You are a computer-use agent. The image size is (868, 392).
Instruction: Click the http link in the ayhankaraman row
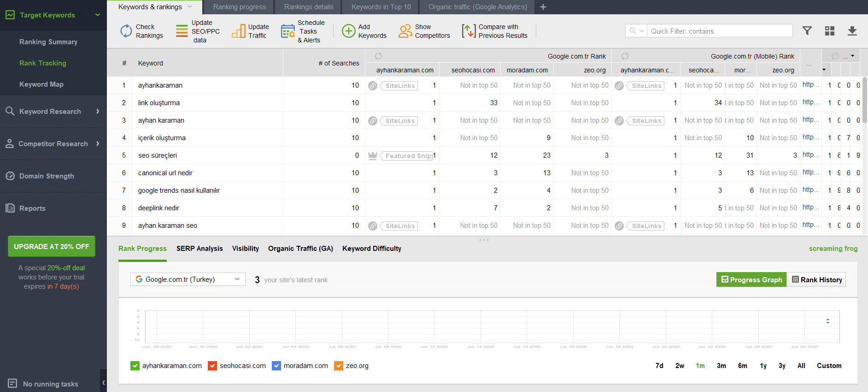(810, 84)
